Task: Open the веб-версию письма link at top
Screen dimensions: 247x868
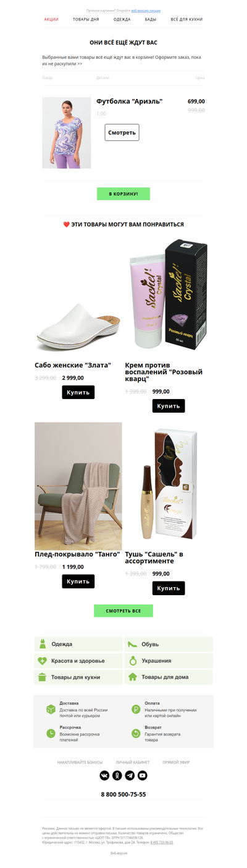Action: (146, 11)
